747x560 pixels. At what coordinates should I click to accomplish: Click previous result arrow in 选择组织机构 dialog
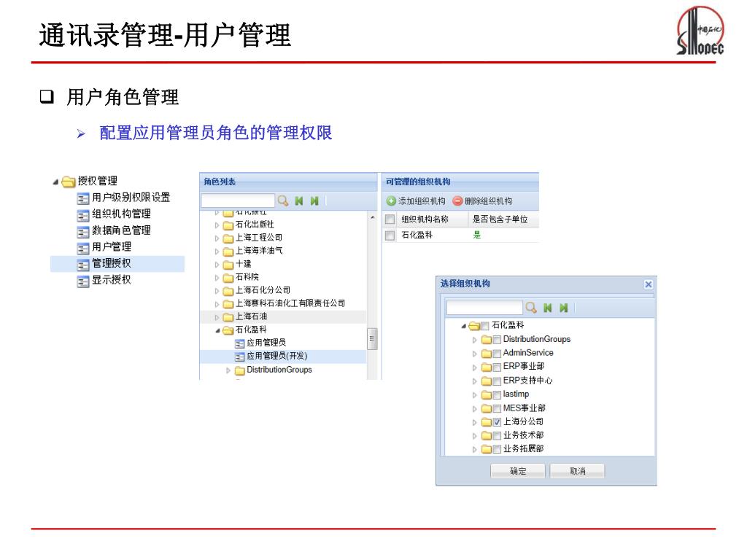coord(547,308)
